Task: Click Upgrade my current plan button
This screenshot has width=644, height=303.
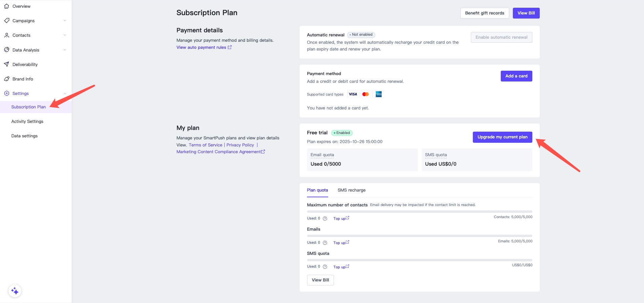Action: point(502,137)
